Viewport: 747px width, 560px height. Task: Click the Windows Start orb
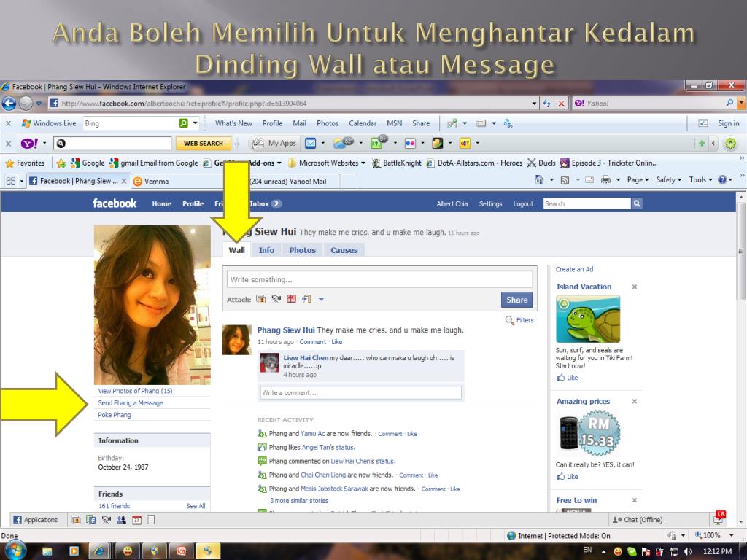[x=15, y=551]
